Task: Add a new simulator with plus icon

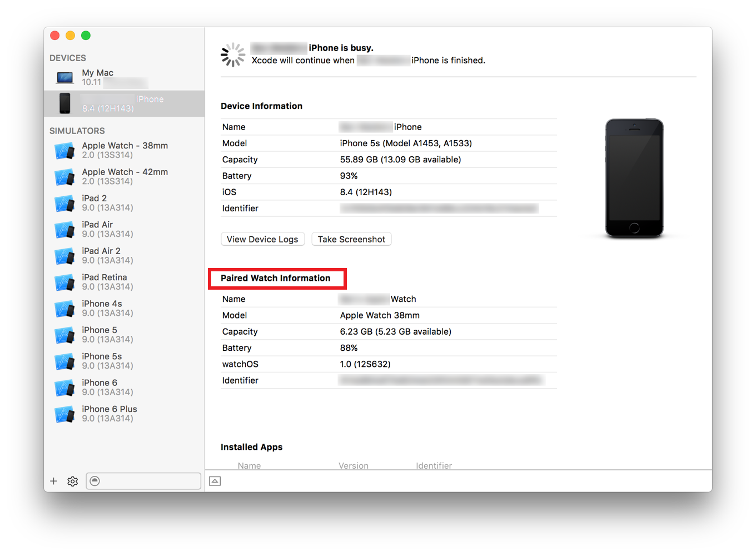Action: point(54,481)
